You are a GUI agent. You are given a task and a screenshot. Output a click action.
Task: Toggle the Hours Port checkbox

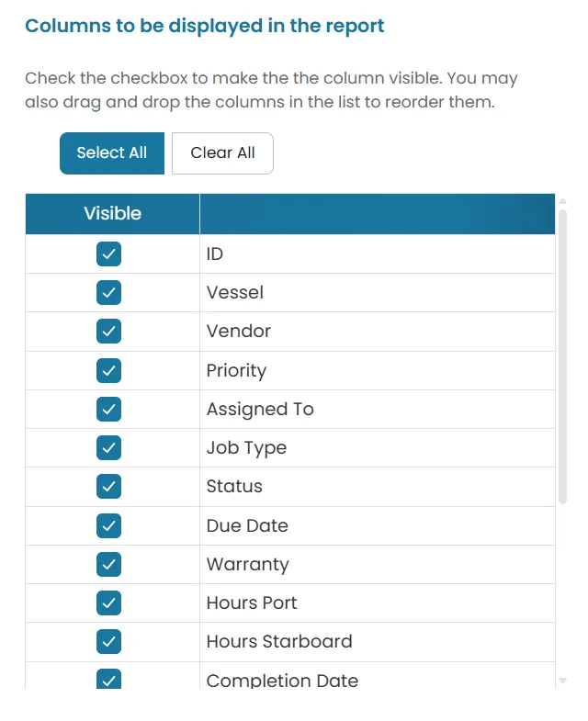click(x=108, y=603)
